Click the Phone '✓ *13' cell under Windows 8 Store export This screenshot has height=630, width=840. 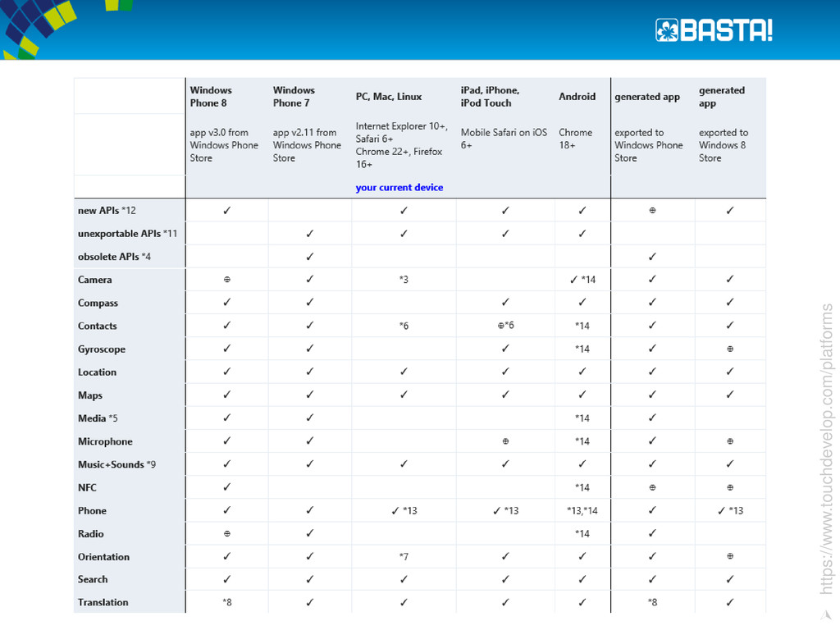(x=730, y=510)
